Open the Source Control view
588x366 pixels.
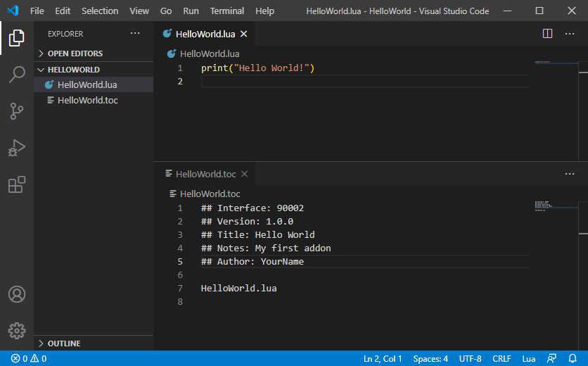[x=17, y=111]
